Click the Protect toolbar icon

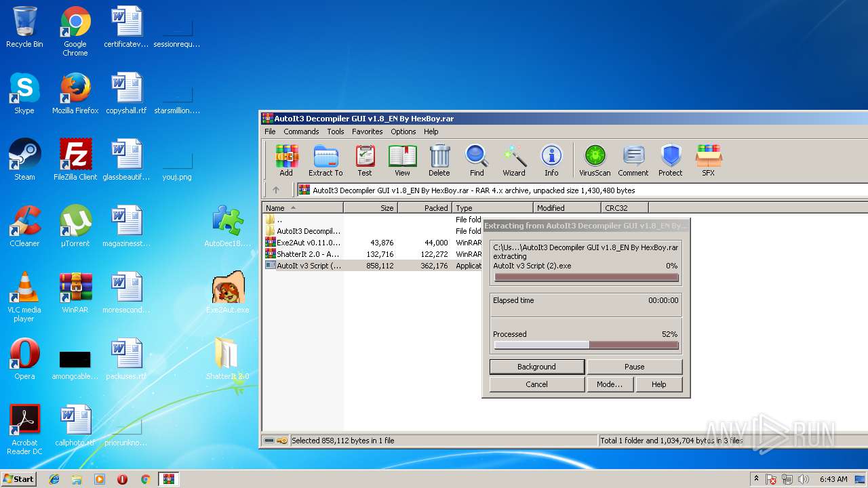pos(671,161)
